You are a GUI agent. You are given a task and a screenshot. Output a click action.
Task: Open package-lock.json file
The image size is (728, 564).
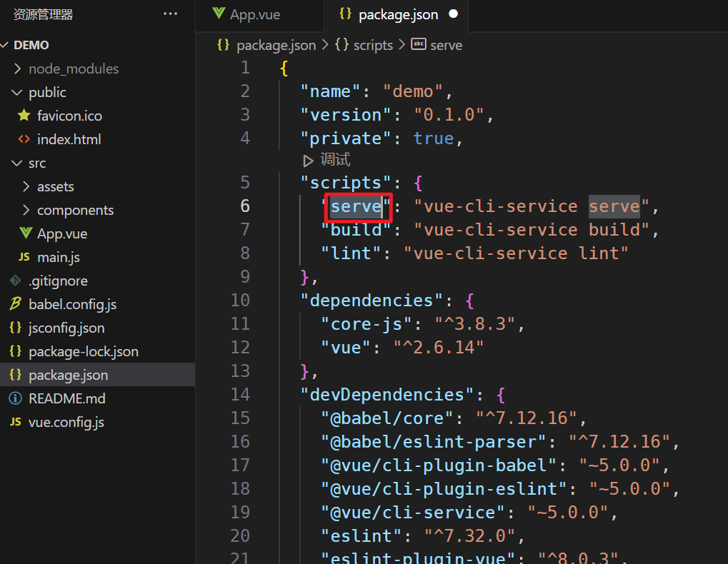coord(84,351)
